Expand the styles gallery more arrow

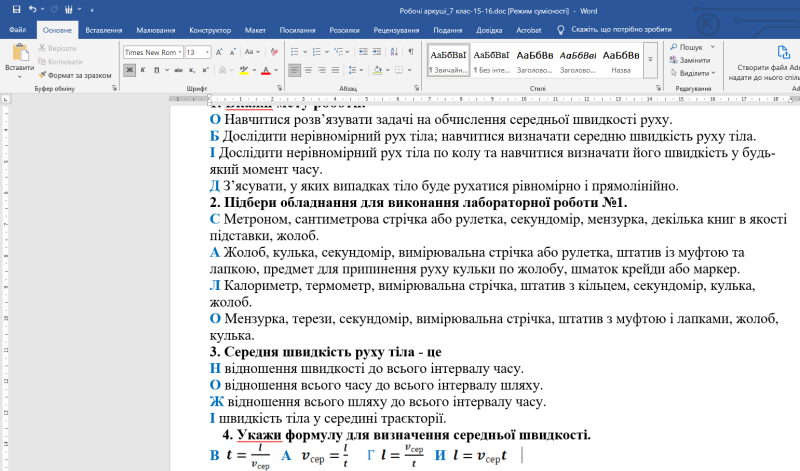(651, 60)
